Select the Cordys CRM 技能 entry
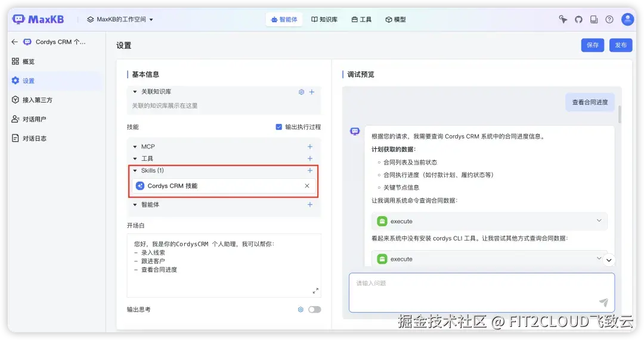 224,186
